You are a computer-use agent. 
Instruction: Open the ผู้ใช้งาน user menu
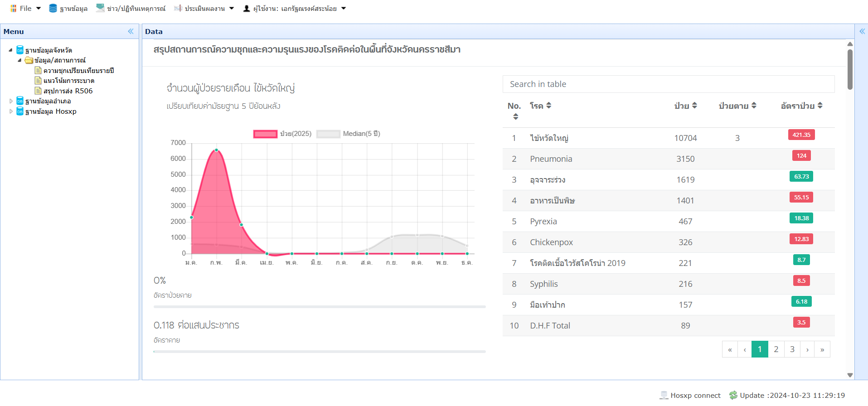(x=295, y=8)
